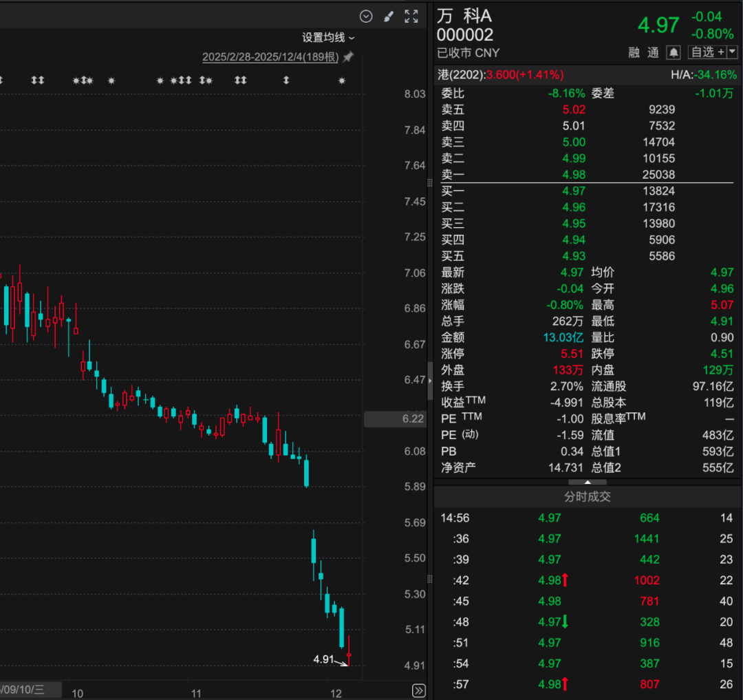Screen dimensions: 743x700
Task: Select the :42 tick trade row volume 1002
Action: coord(647,580)
